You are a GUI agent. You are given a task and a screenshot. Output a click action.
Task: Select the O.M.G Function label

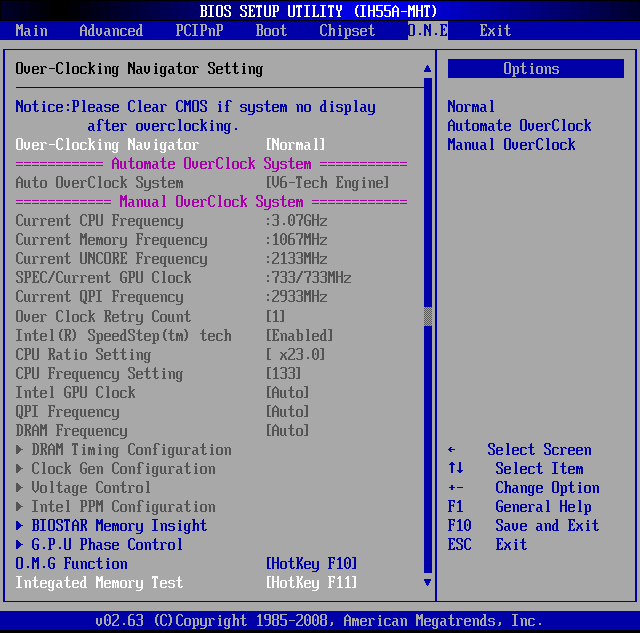point(71,564)
